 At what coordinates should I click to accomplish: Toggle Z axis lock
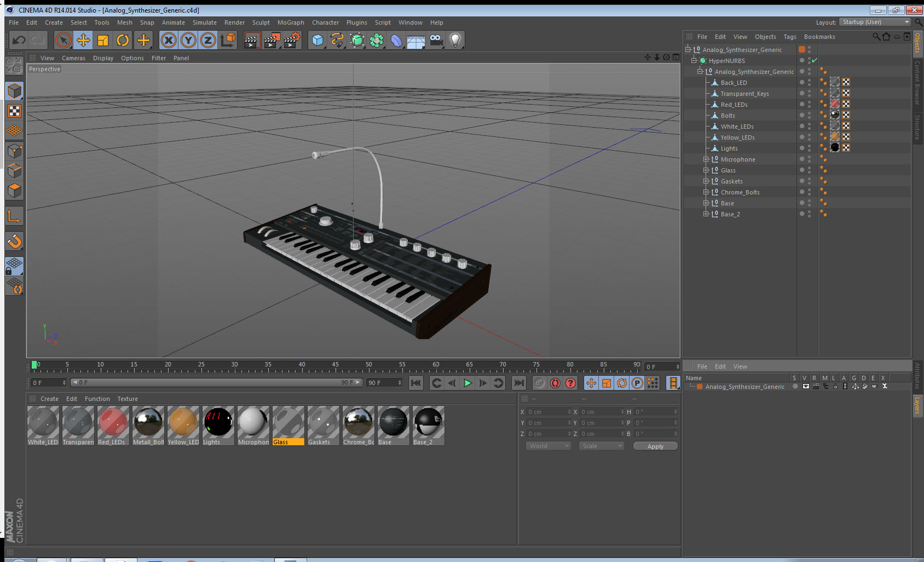tap(208, 40)
